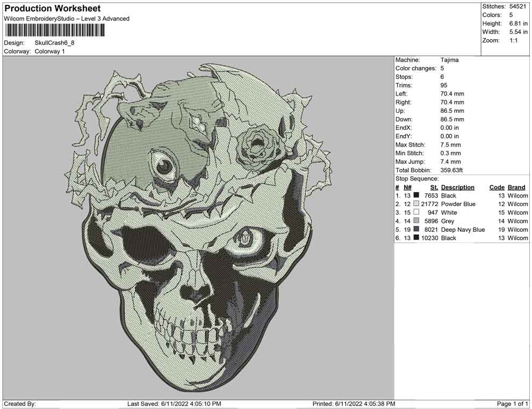
Task: Click the 'Color changes:' label
Action: [x=415, y=69]
